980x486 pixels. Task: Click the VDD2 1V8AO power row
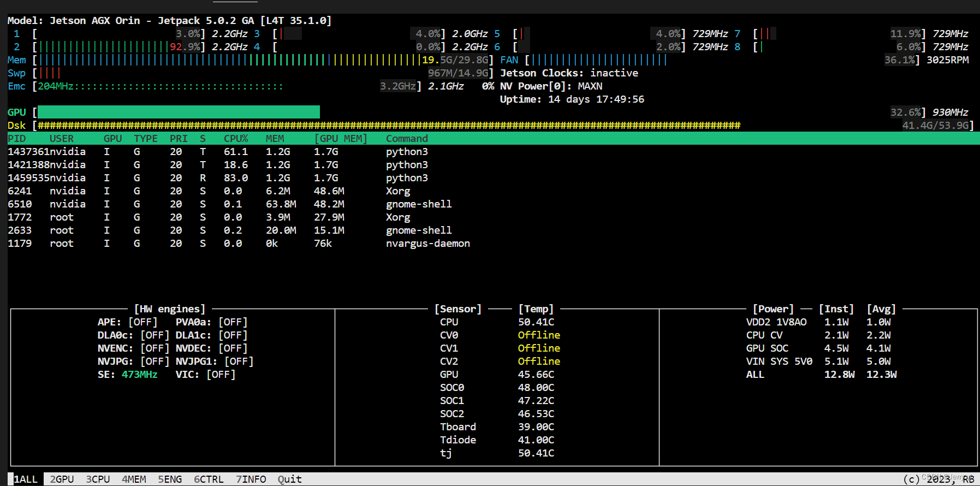tap(818, 322)
